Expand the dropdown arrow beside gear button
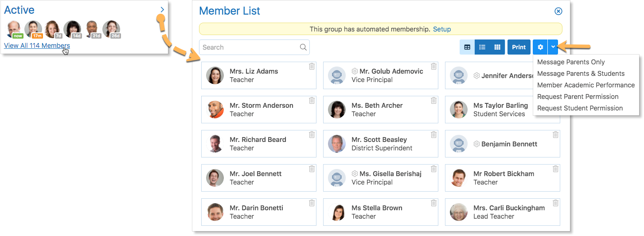The image size is (644, 236). [x=553, y=47]
